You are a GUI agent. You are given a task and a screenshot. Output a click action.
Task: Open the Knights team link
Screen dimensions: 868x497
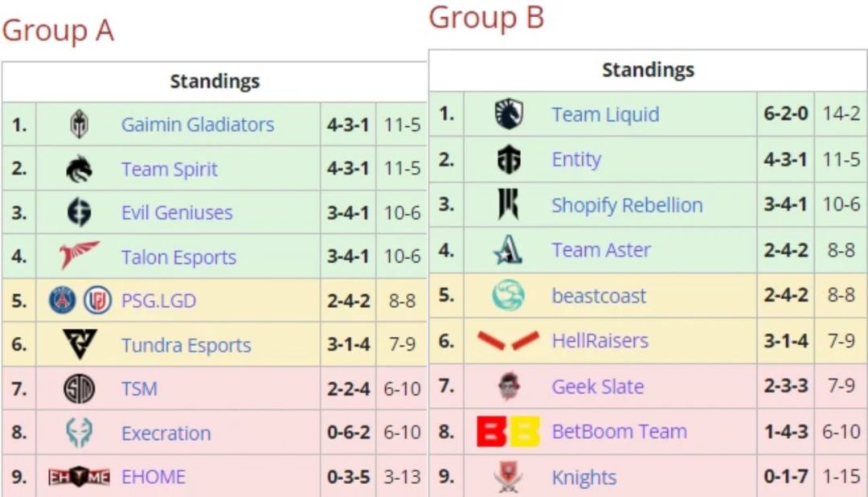tap(583, 478)
